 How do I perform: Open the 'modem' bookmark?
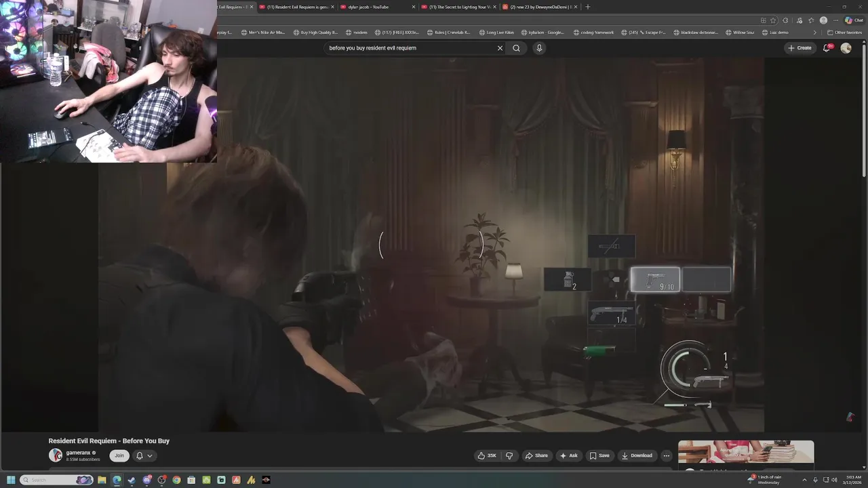click(x=357, y=33)
